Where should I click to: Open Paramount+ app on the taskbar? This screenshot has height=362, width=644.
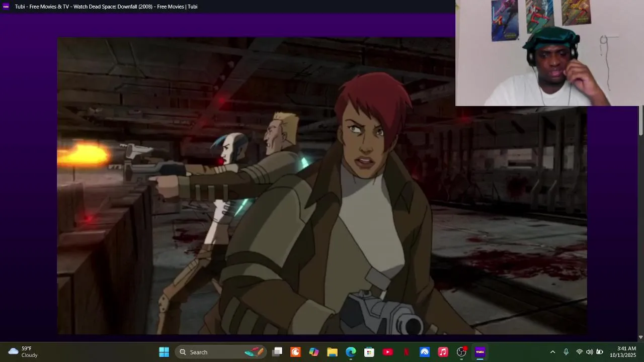pos(425,352)
